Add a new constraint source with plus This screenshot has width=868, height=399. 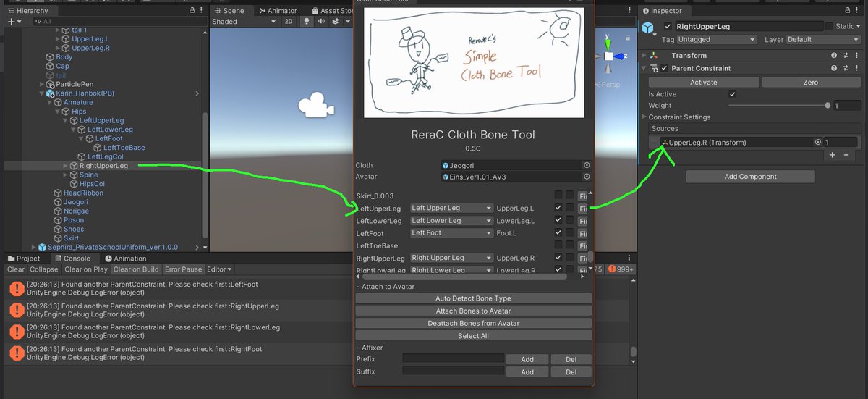(832, 155)
